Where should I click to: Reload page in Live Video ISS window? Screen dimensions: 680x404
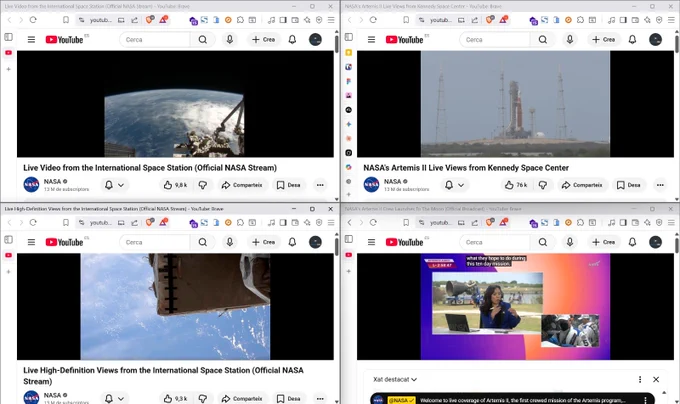(x=33, y=20)
